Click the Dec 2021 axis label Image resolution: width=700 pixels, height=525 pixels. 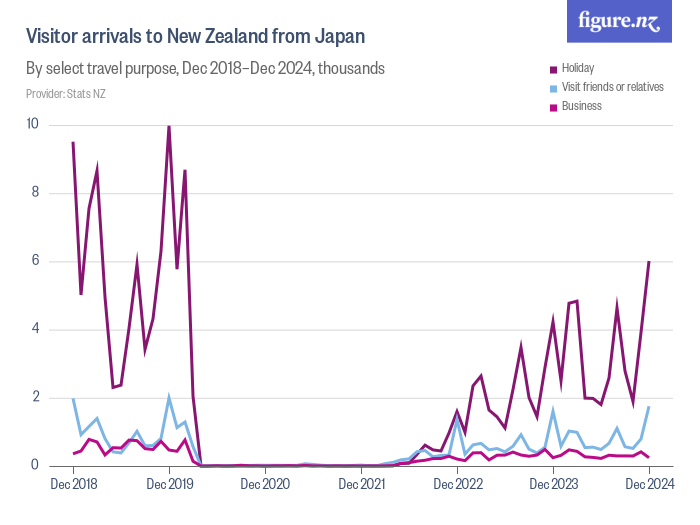click(x=361, y=485)
